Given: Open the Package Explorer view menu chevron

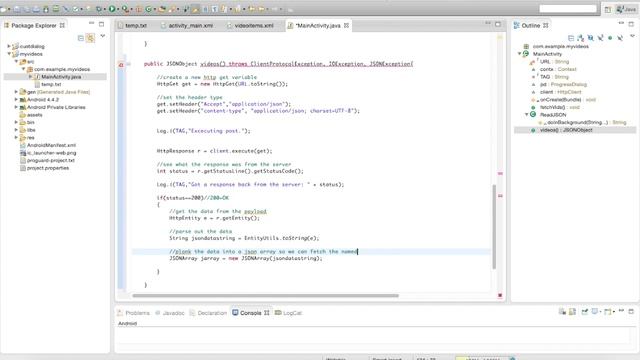Looking at the screenshot, I should pos(103,36).
